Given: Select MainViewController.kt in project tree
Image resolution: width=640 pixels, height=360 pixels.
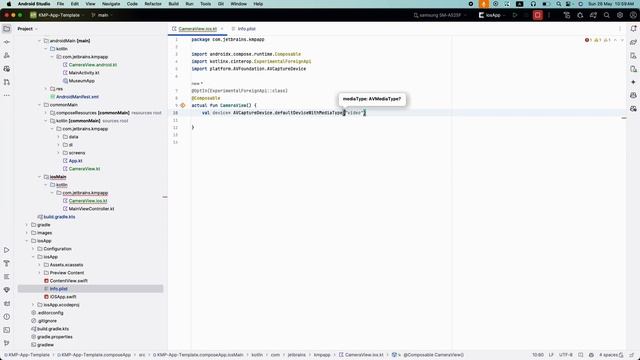Looking at the screenshot, I should 91,209.
